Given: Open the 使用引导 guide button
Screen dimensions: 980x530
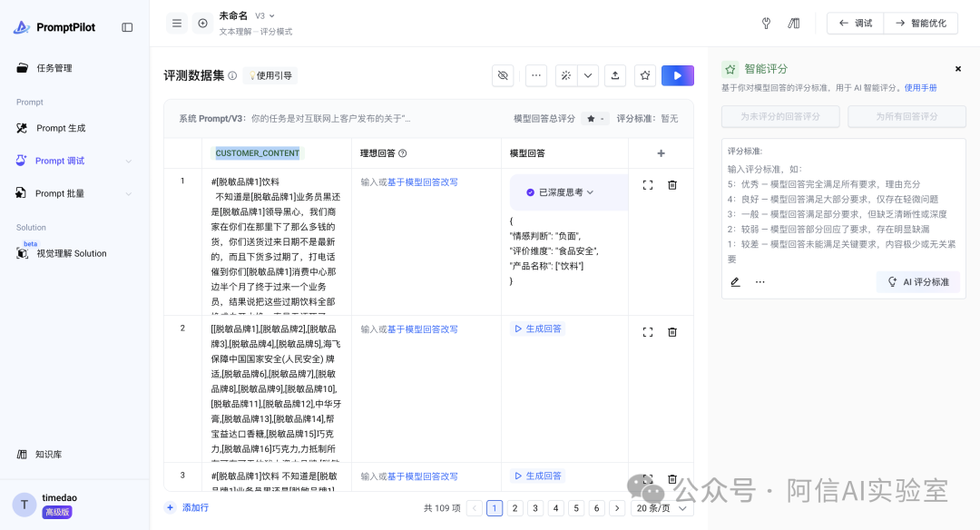Looking at the screenshot, I should pos(270,75).
